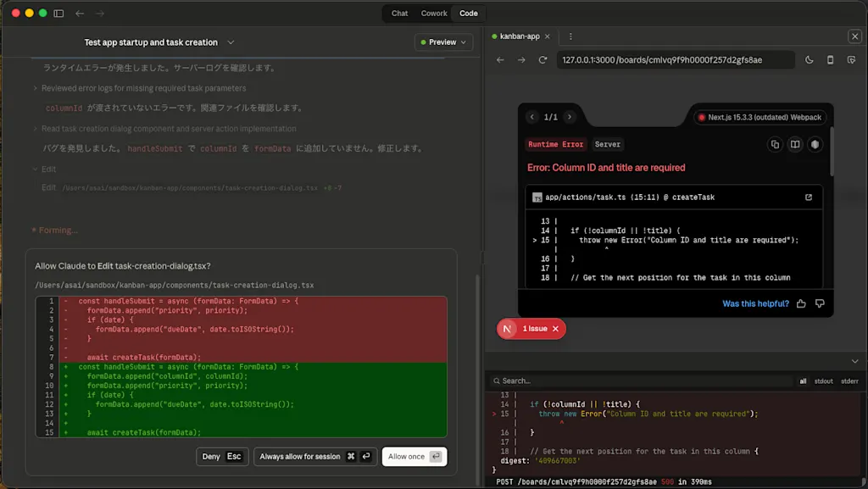Click the log Search field
The height and width of the screenshot is (489, 868).
point(643,381)
